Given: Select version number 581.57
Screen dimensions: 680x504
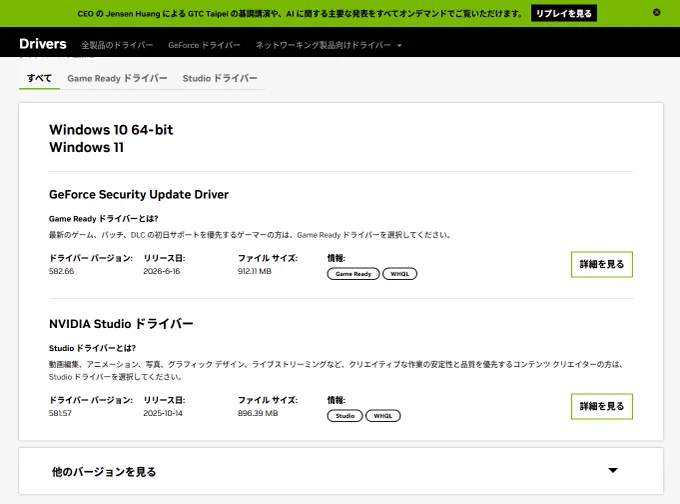Looking at the screenshot, I should 60,413.
